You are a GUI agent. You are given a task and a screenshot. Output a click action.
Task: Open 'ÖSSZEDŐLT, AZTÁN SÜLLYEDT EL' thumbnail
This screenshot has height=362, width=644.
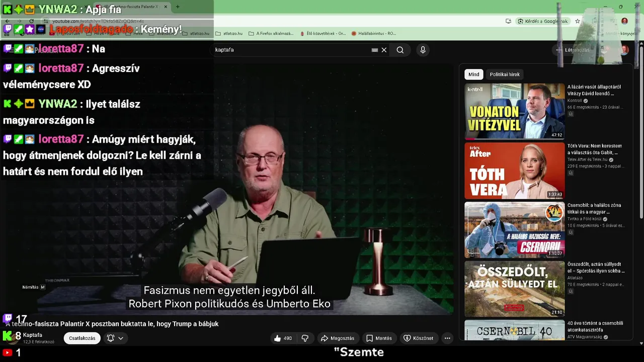coord(514,289)
